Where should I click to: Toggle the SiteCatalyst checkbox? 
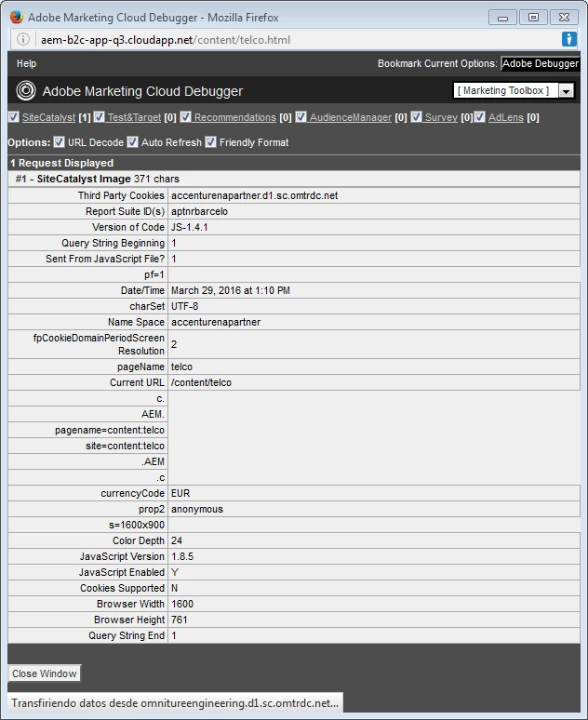click(14, 117)
